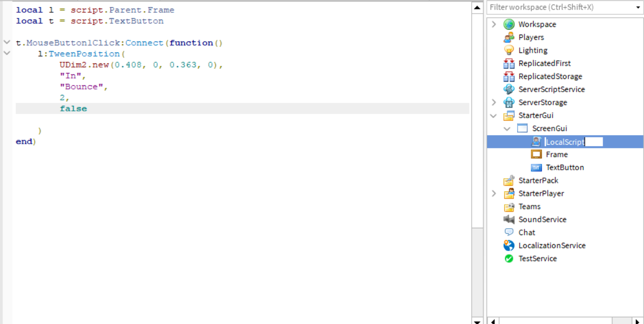The height and width of the screenshot is (324, 644).
Task: Expand the StarterPlayer tree node
Action: [x=494, y=193]
